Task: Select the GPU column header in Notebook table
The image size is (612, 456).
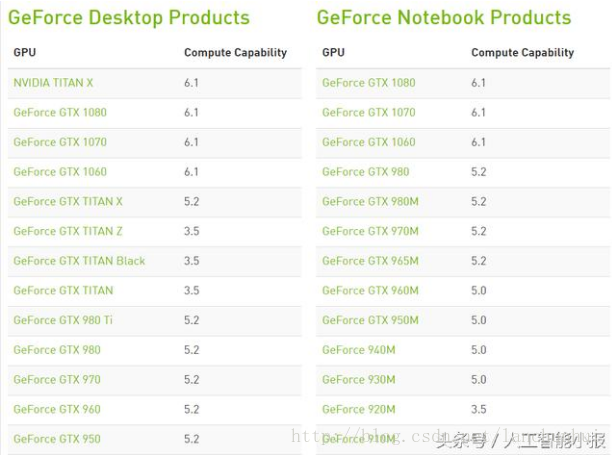Action: pyautogui.click(x=333, y=52)
